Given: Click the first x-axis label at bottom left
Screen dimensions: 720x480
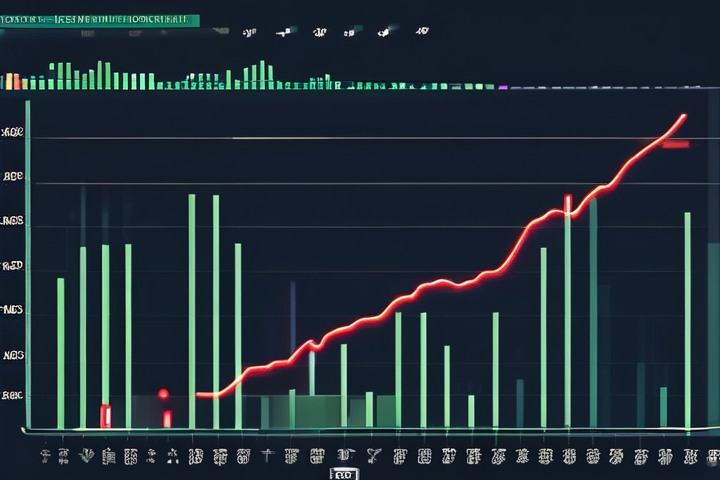Looking at the screenshot, I should pos(46,457).
